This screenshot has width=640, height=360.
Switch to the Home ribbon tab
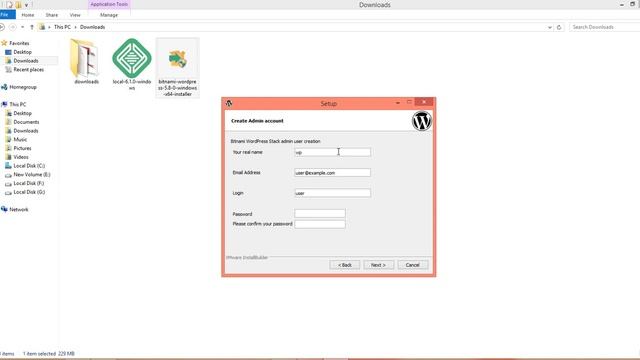[28, 15]
